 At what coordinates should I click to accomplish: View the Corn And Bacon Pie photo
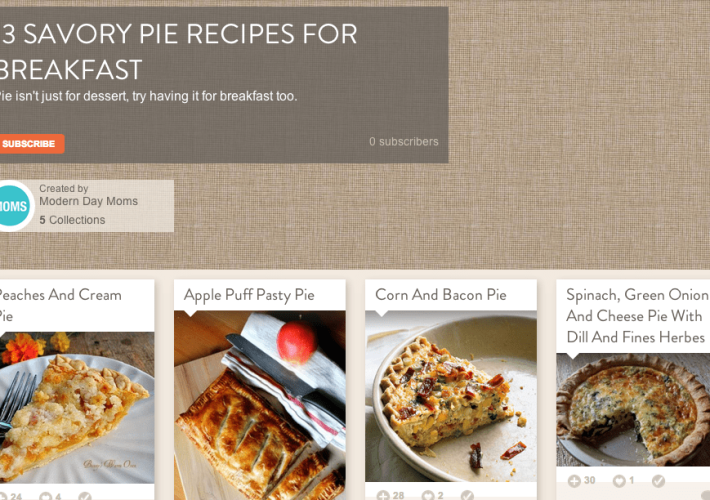point(451,396)
